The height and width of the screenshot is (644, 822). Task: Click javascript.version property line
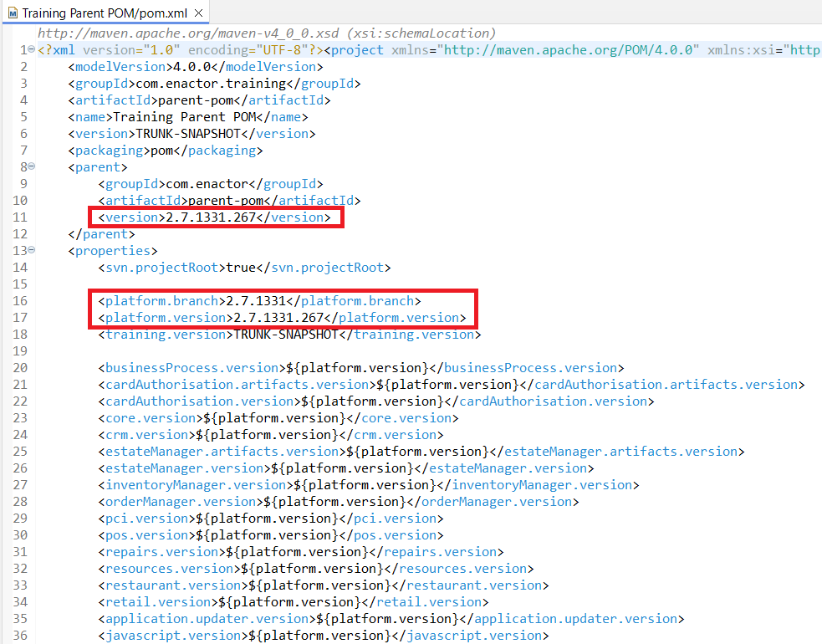pyautogui.click(x=324, y=636)
